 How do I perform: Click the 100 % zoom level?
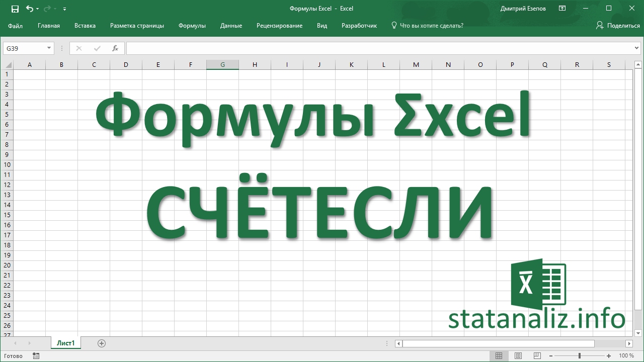pyautogui.click(x=626, y=356)
